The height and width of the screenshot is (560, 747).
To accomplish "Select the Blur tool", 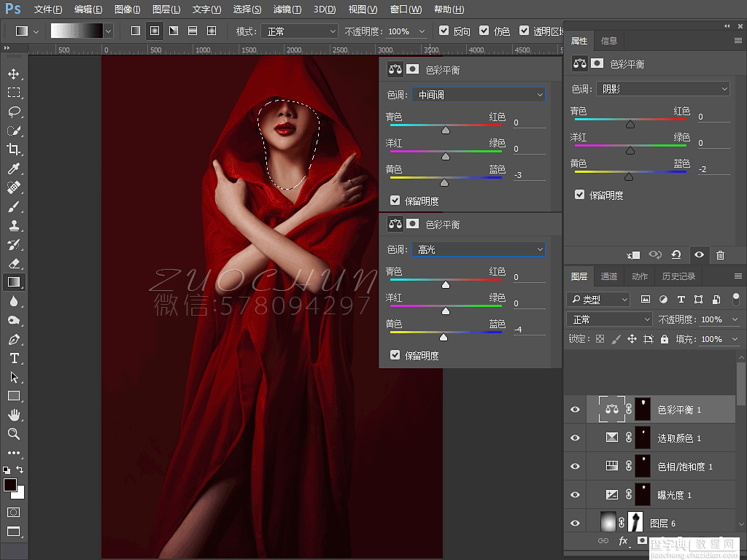I will click(13, 301).
